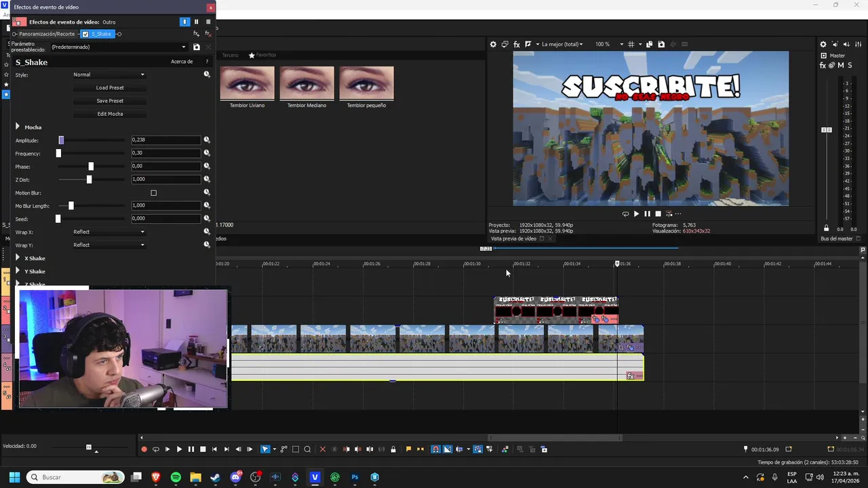Open the Wrap X Reflect dropdown
The height and width of the screenshot is (488, 868).
108,232
